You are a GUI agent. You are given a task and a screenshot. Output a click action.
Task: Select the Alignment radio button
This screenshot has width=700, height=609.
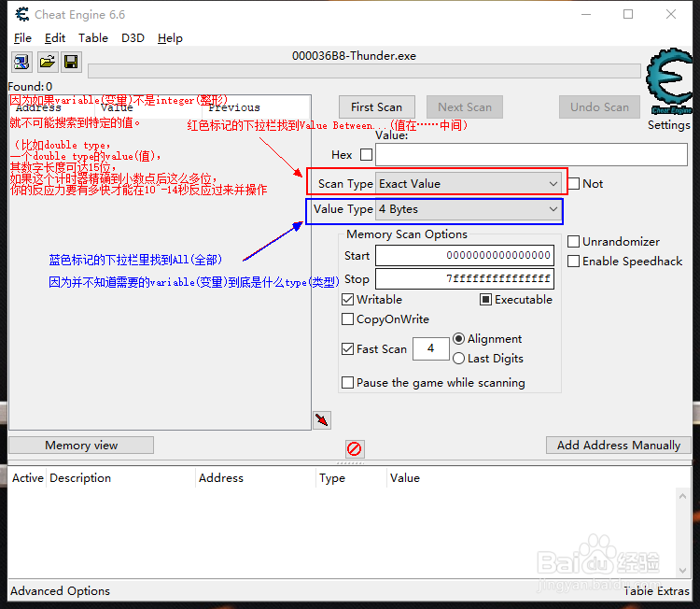tap(458, 339)
